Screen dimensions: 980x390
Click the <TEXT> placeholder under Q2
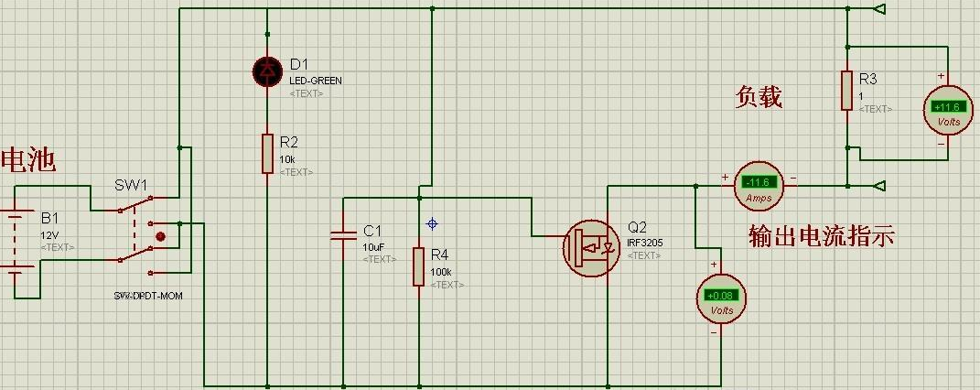pyautogui.click(x=644, y=255)
